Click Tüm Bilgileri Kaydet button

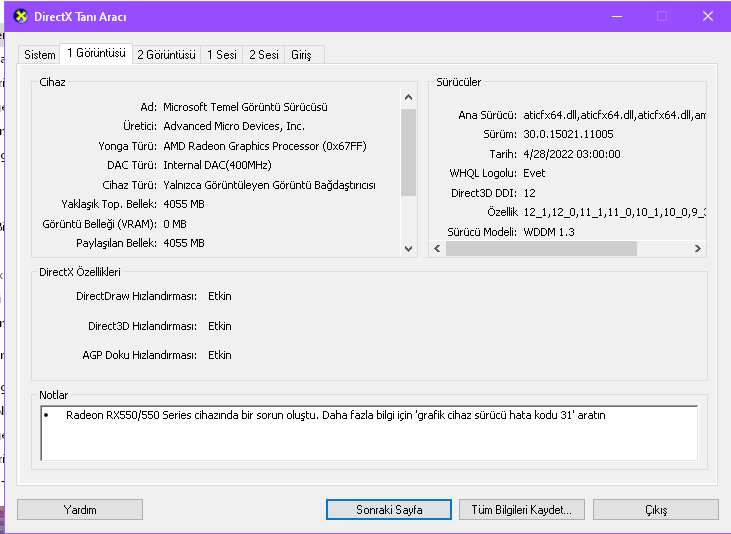click(522, 510)
